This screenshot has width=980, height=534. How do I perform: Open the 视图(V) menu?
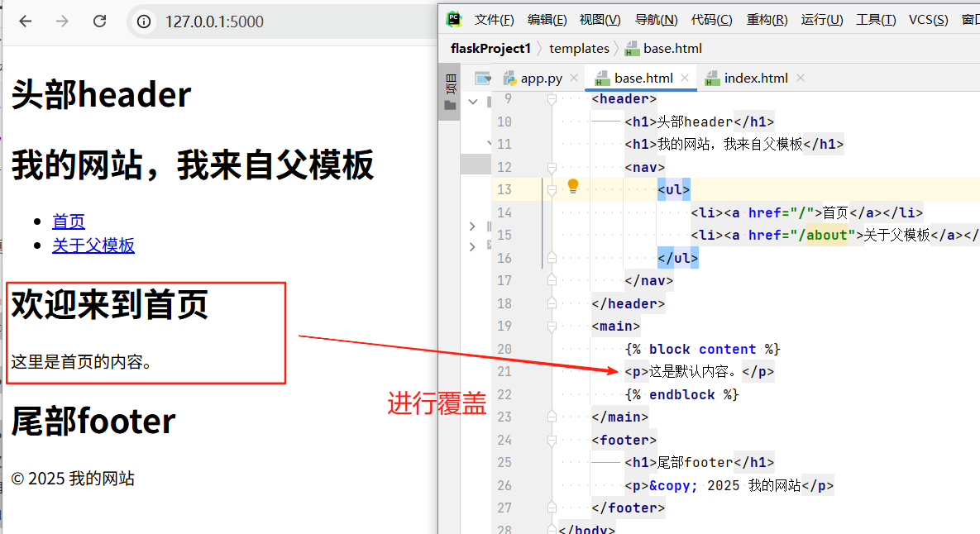pos(600,20)
